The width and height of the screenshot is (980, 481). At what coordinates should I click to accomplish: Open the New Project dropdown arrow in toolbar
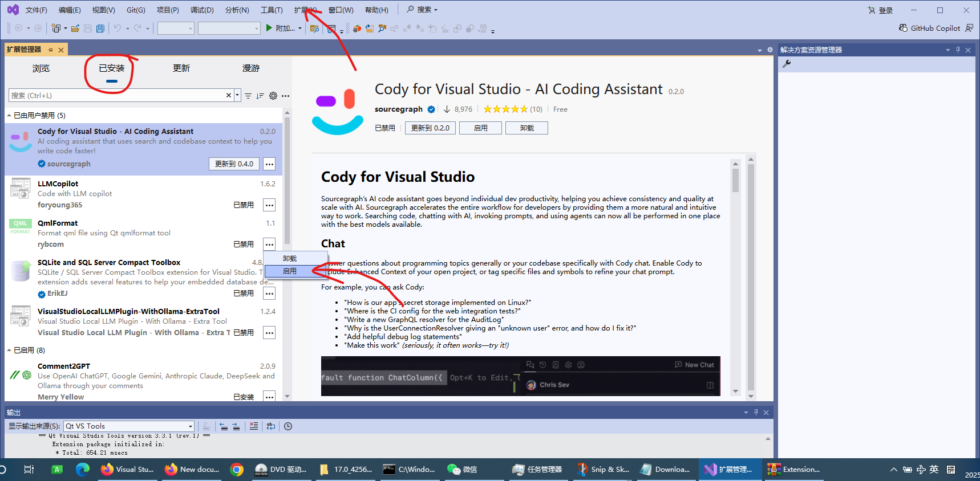[65, 28]
